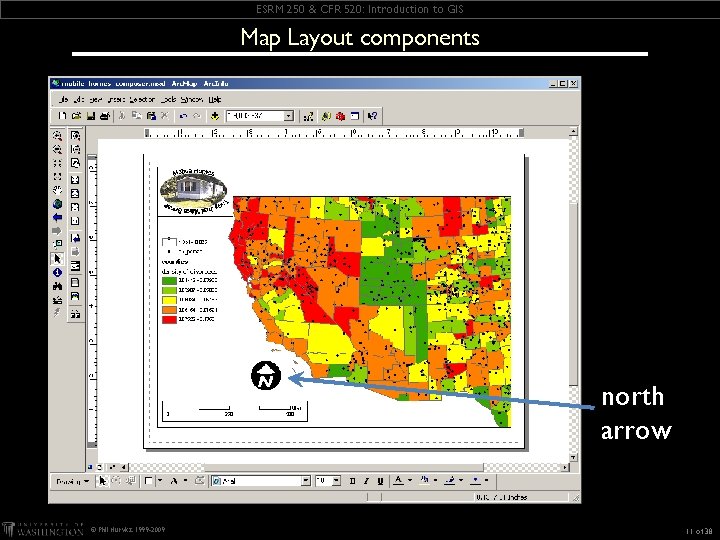Open the Help menu
This screenshot has width=720, height=540.
215,100
